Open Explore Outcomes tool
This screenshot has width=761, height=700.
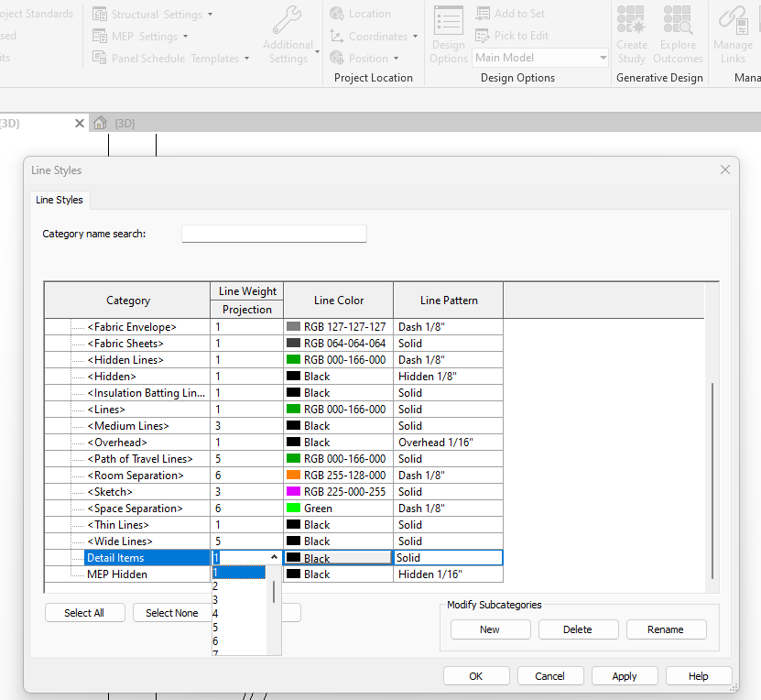point(678,35)
